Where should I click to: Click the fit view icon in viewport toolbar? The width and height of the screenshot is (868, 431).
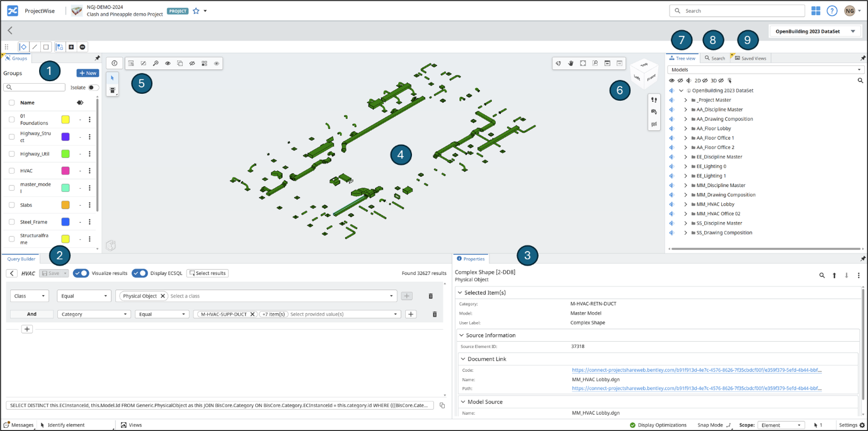583,64
